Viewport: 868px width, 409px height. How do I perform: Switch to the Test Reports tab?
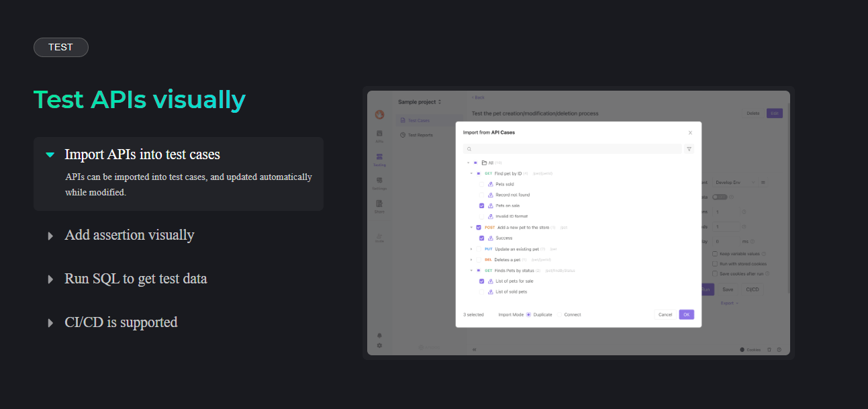point(416,135)
